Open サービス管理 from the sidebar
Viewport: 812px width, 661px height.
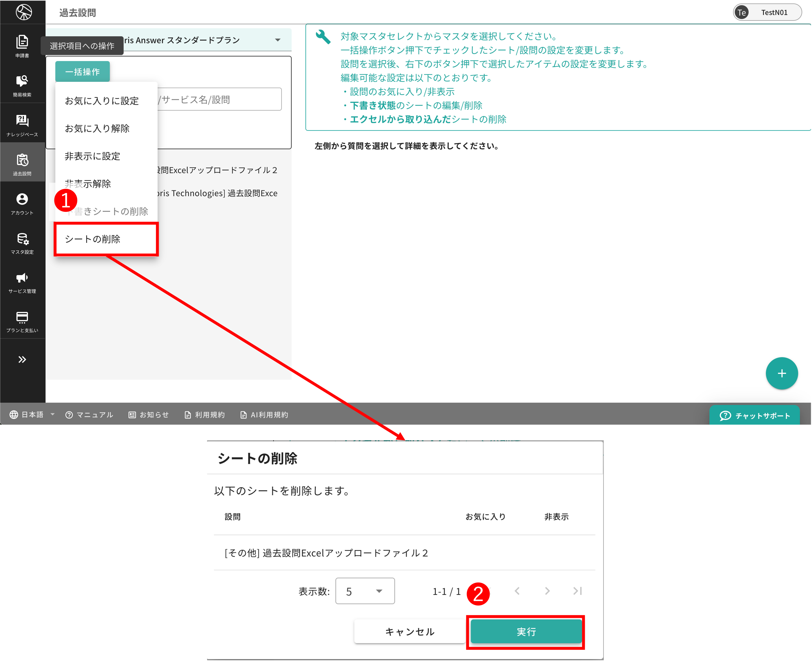[x=22, y=282]
